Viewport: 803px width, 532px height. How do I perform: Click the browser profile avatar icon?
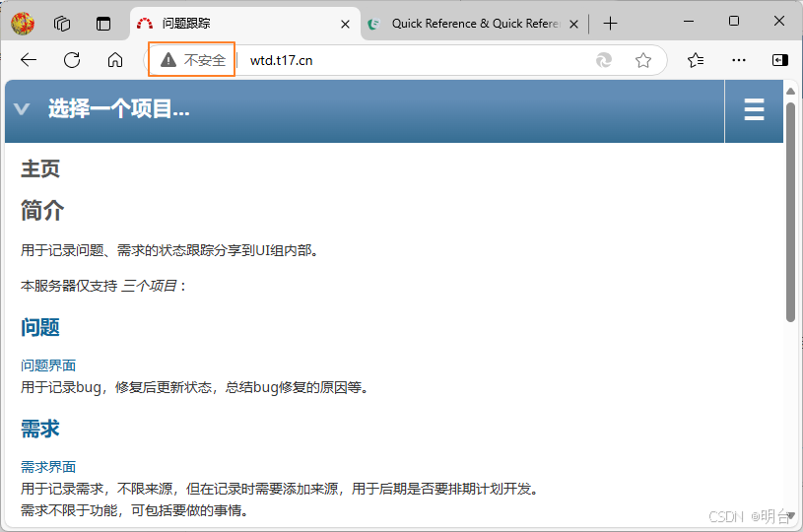tap(23, 24)
